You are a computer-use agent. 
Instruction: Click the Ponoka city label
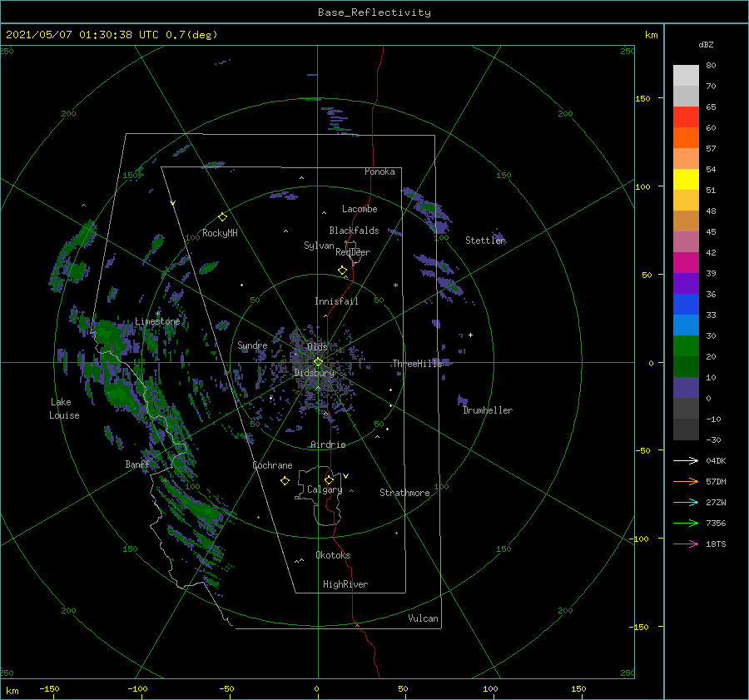(379, 171)
